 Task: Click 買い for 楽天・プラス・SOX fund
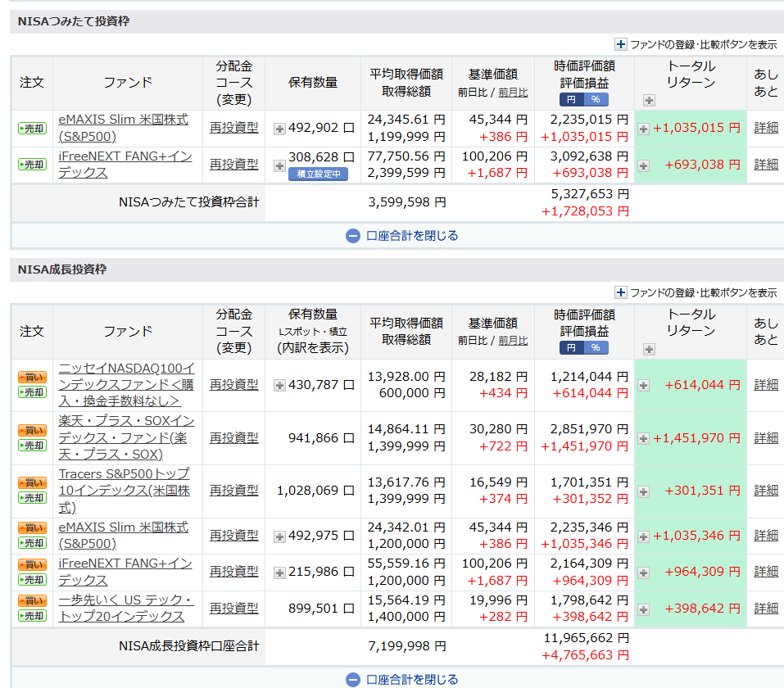33,430
